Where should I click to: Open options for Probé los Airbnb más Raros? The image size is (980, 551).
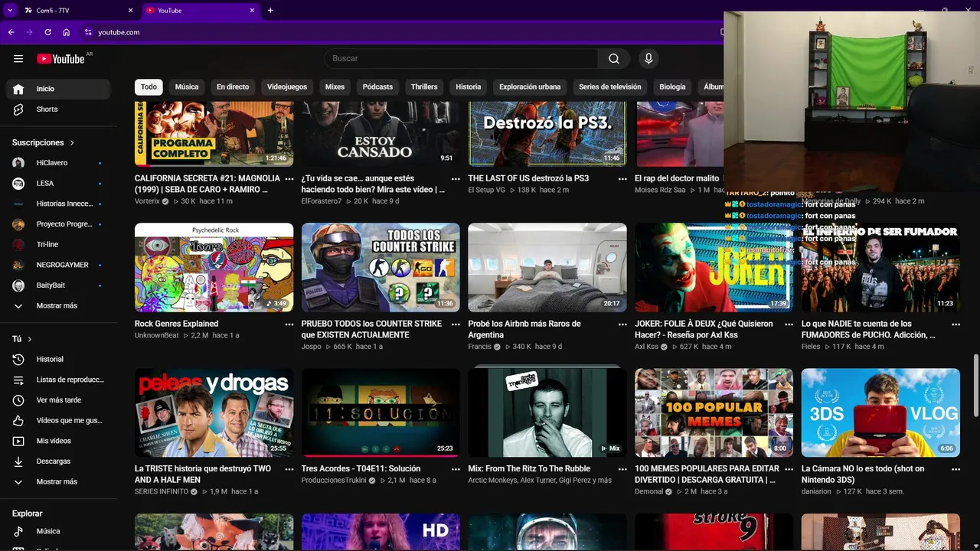tap(622, 324)
